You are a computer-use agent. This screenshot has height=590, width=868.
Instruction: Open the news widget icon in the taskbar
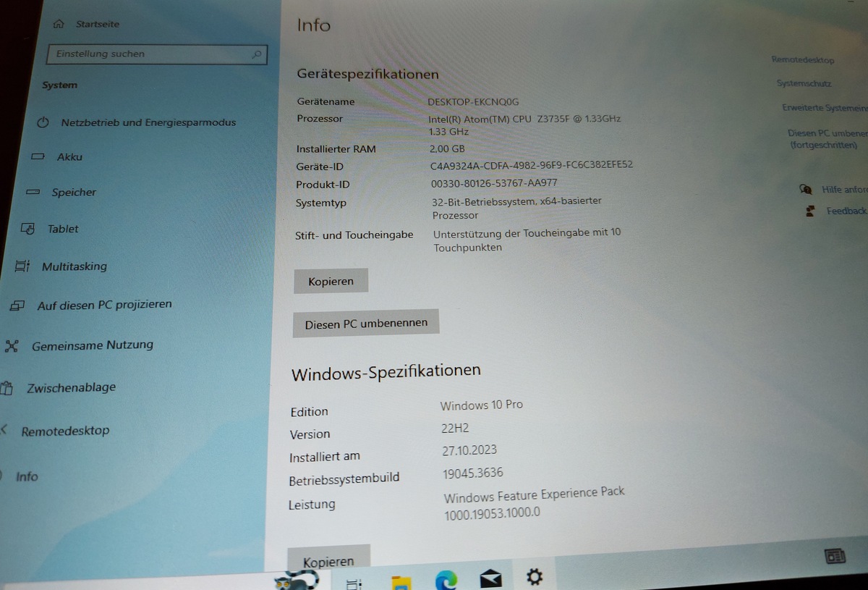835,556
